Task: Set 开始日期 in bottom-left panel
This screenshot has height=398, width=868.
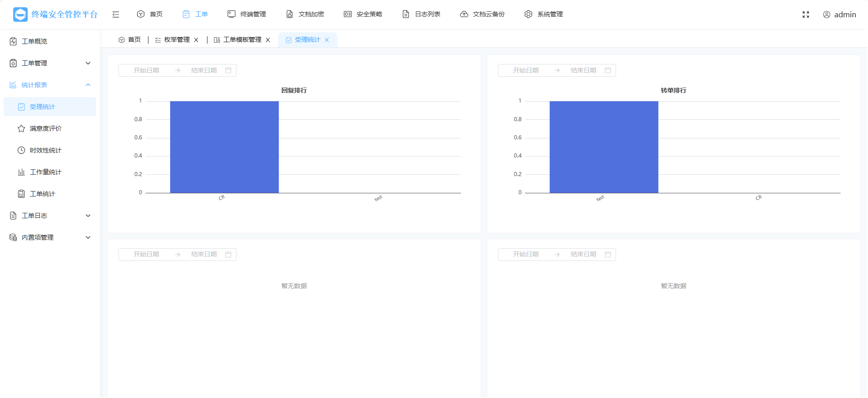Action: (146, 255)
